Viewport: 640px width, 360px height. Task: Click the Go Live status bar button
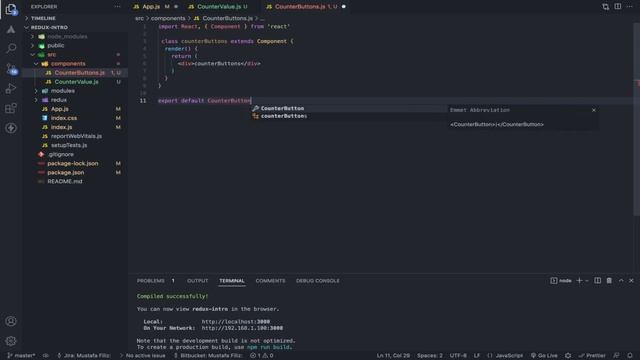(544, 356)
